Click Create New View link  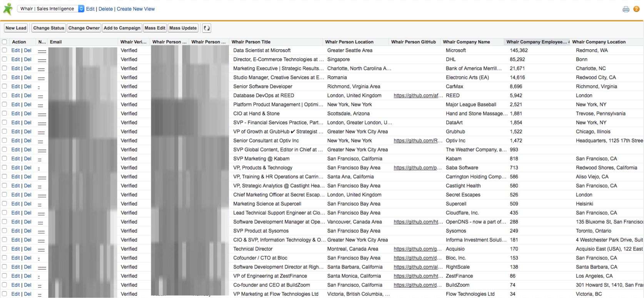pyautogui.click(x=136, y=9)
